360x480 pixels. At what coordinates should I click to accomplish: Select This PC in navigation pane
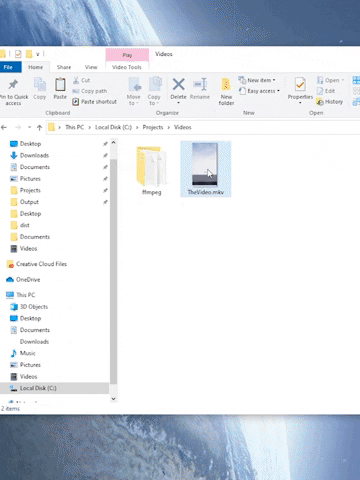tap(21, 295)
